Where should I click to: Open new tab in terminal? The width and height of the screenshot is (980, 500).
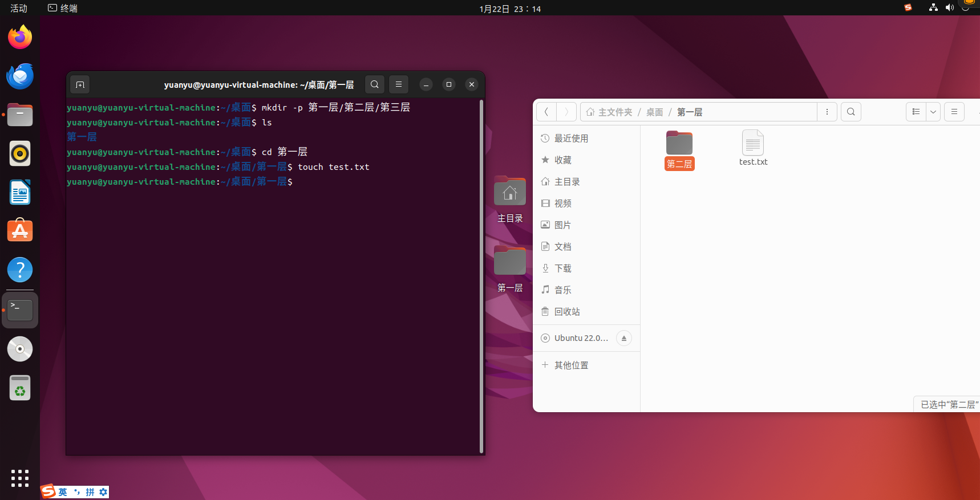tap(80, 85)
